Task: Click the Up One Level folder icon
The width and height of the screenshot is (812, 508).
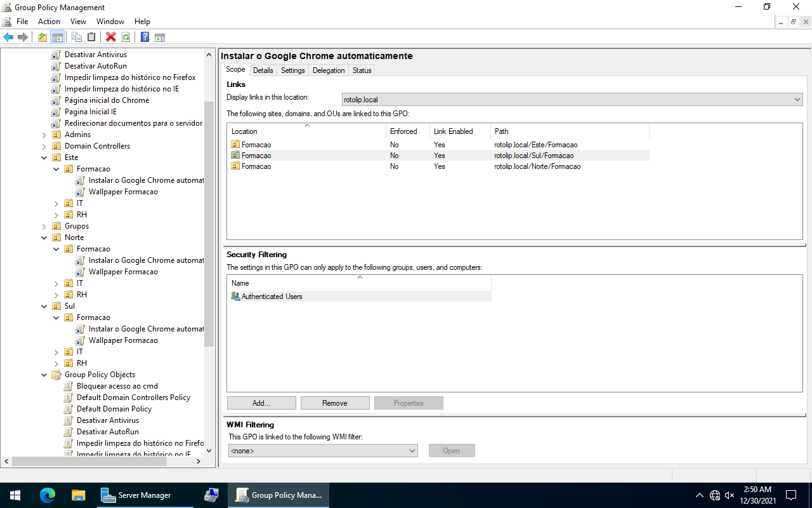Action: click(x=43, y=37)
